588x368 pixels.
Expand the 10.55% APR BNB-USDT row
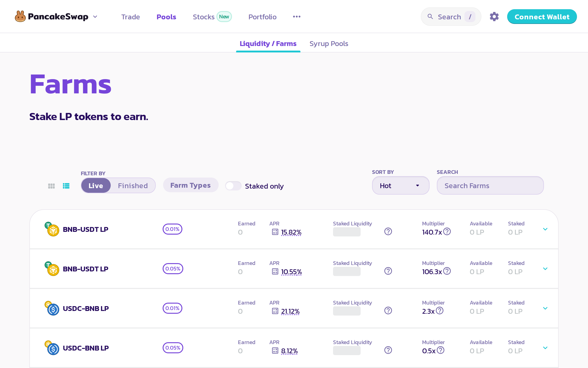tap(545, 268)
